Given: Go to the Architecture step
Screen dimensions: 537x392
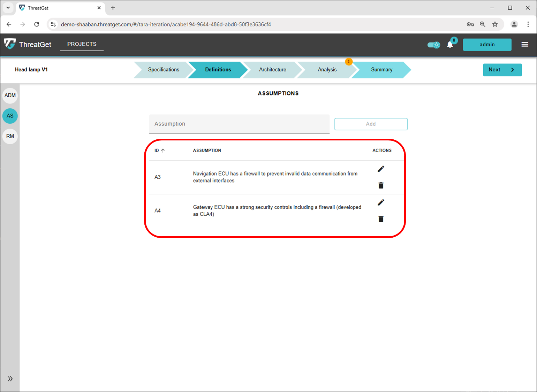Looking at the screenshot, I should (272, 70).
